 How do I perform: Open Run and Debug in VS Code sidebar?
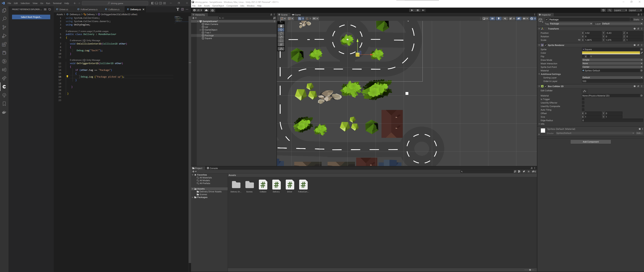point(4,36)
